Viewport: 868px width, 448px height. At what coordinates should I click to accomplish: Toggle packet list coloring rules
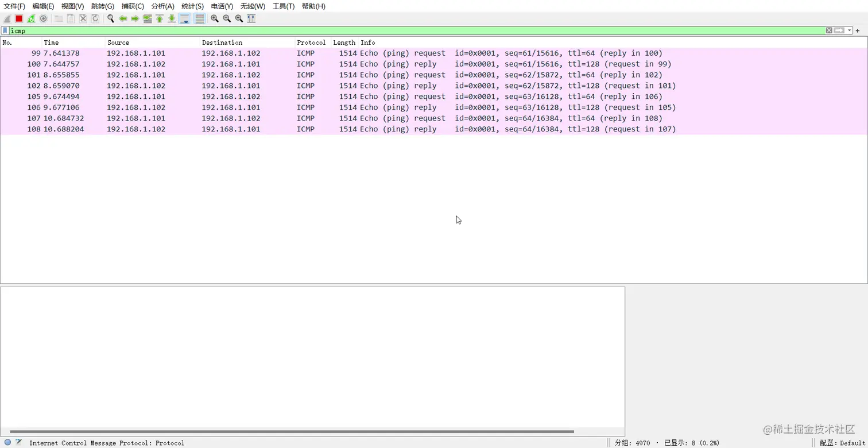[199, 18]
